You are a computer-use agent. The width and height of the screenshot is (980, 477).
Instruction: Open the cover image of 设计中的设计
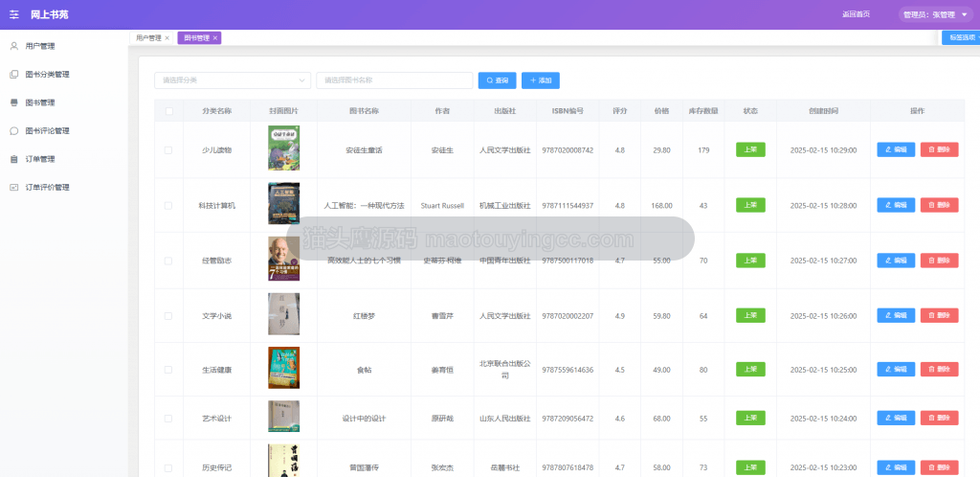283,417
